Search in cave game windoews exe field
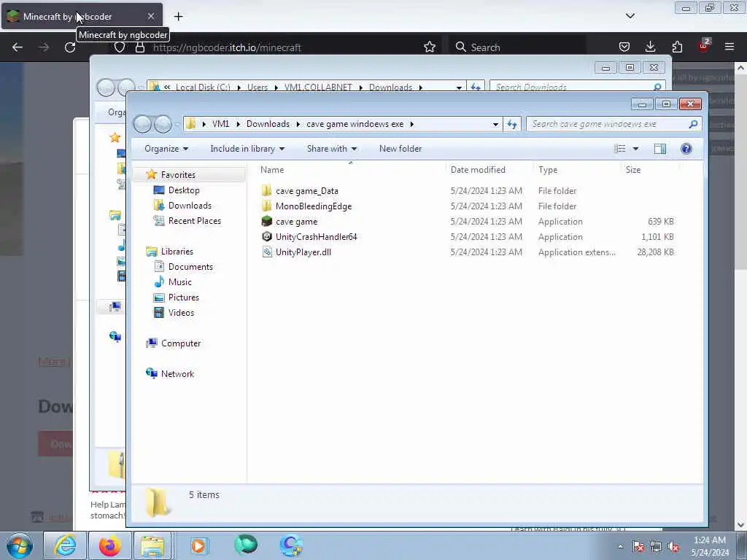This screenshot has width=747, height=560. click(x=614, y=124)
